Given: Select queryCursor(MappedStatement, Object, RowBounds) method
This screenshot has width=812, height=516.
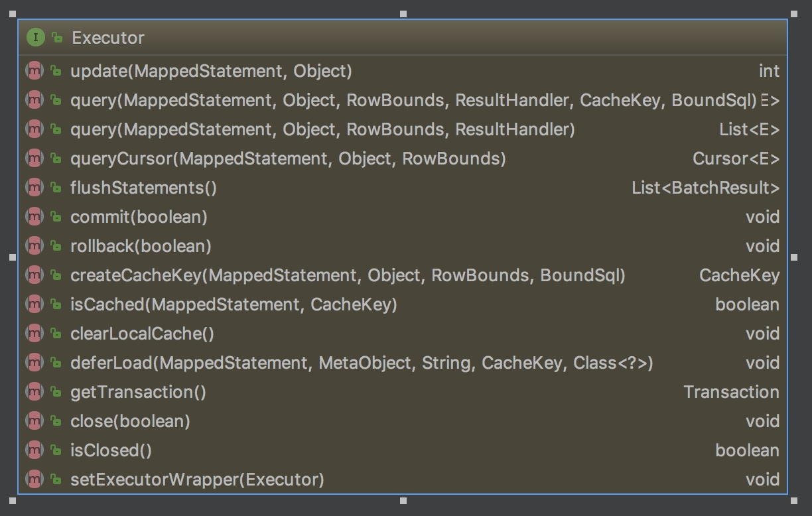Looking at the screenshot, I should click(288, 159).
